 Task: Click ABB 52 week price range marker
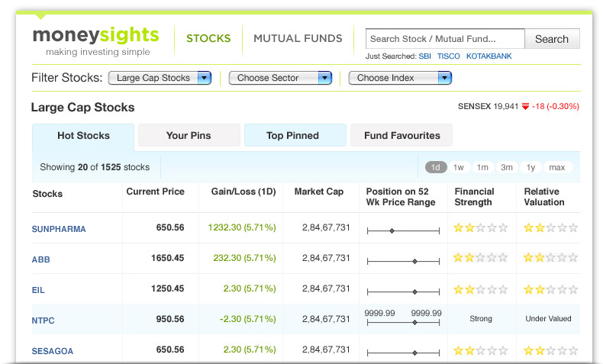tap(414, 262)
